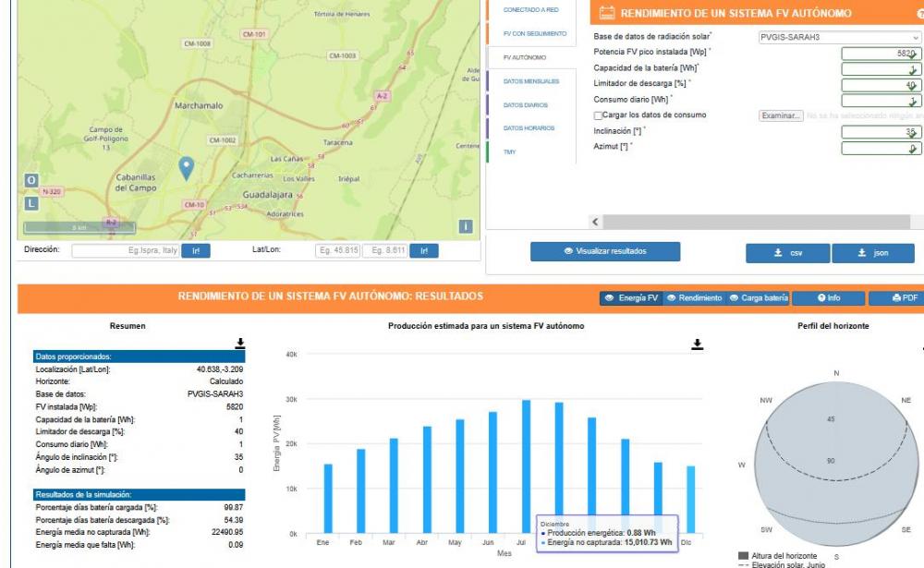Click the Porcentaje días batería cargada value 99.87
This screenshot has width=924, height=568.
point(234,507)
